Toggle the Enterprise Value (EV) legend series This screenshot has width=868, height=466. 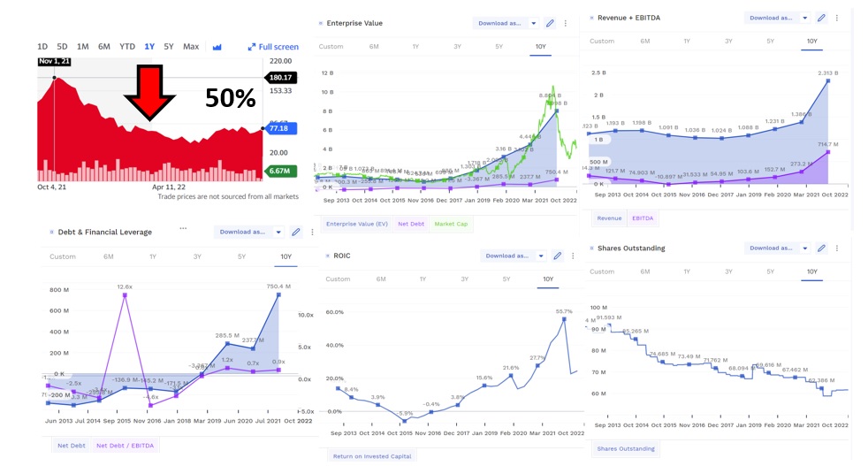point(357,224)
